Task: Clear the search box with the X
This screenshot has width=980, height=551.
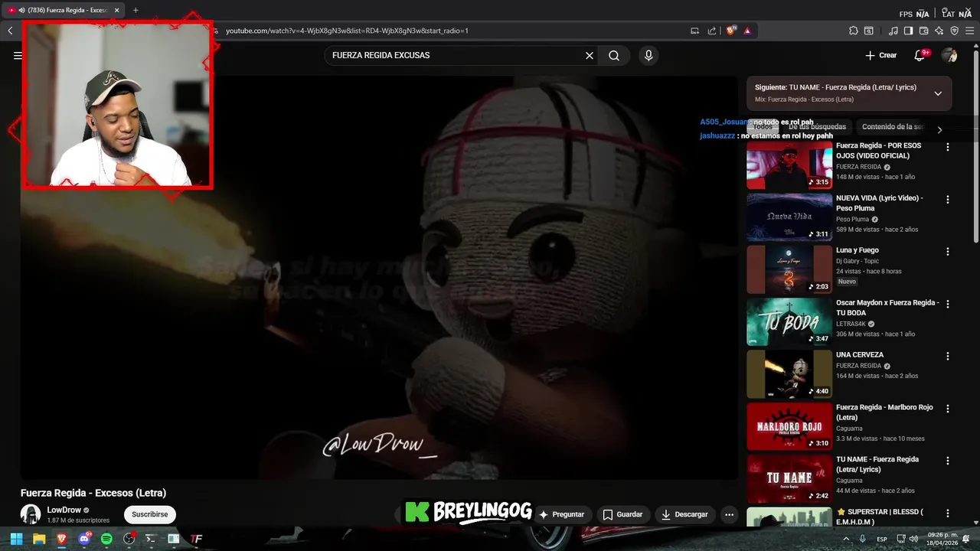Action: [x=590, y=55]
